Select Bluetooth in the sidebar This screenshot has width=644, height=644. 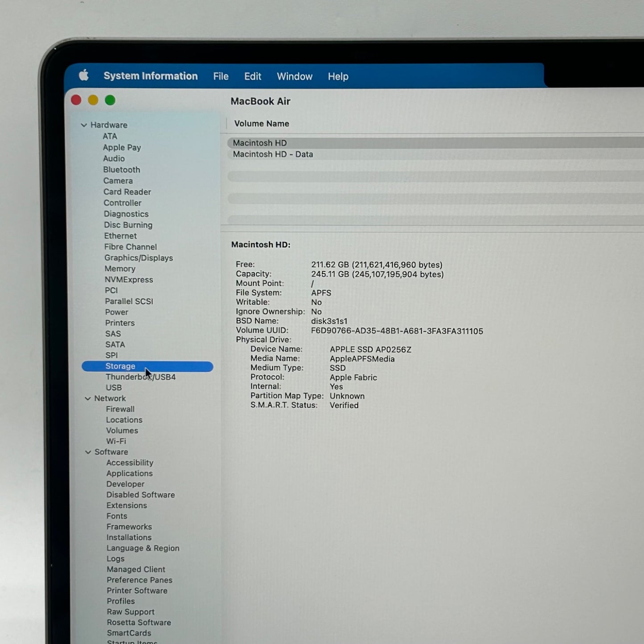pos(121,169)
